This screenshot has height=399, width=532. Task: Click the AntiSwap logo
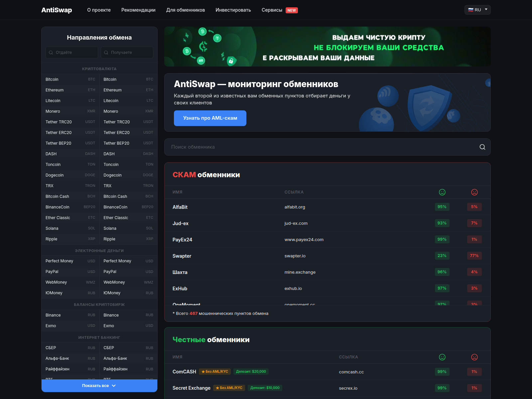(x=57, y=10)
